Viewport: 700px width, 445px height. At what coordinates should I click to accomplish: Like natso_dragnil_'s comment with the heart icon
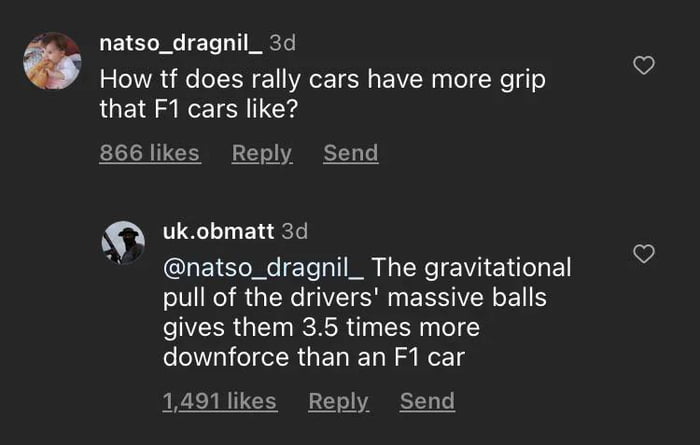tap(645, 66)
